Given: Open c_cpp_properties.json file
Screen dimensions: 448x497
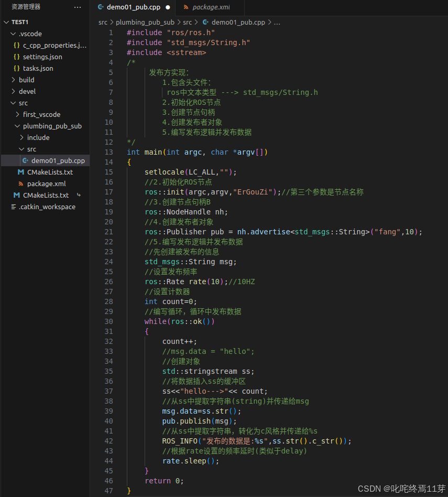Looking at the screenshot, I should (x=54, y=45).
